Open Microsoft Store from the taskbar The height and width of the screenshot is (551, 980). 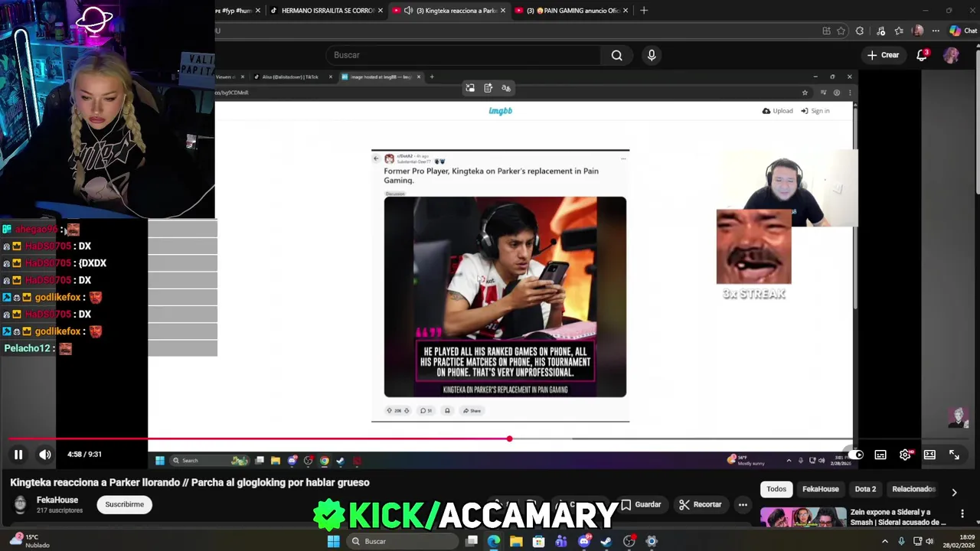539,541
